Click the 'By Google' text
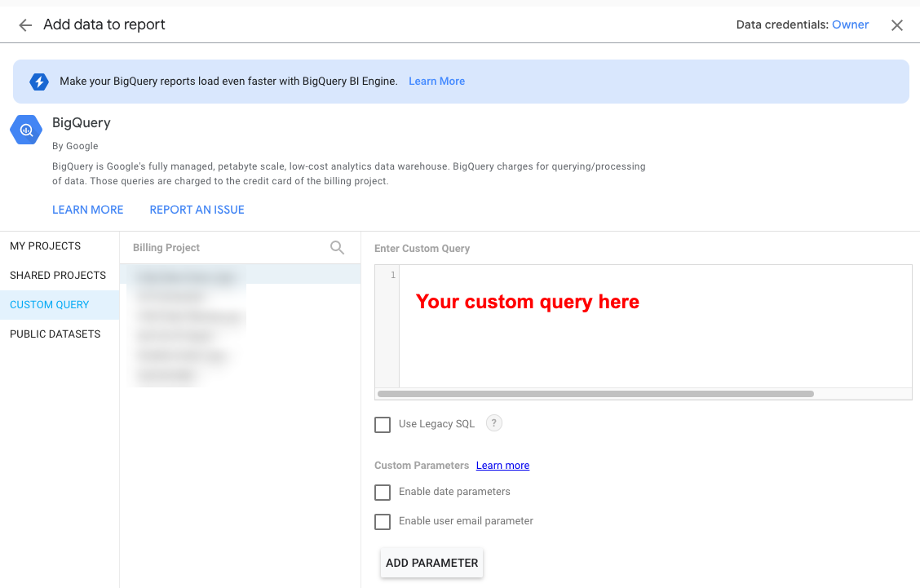This screenshot has width=920, height=588. 75,145
